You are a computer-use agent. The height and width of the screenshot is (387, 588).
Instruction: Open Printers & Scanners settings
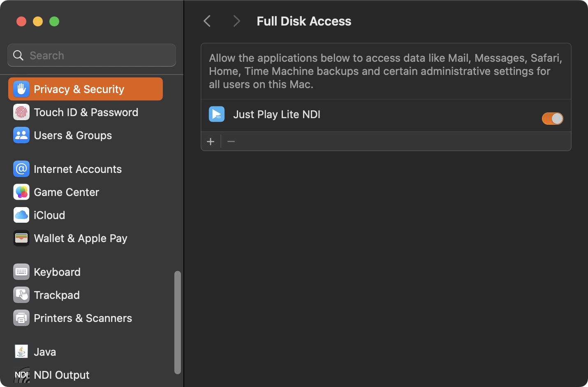tap(86, 318)
